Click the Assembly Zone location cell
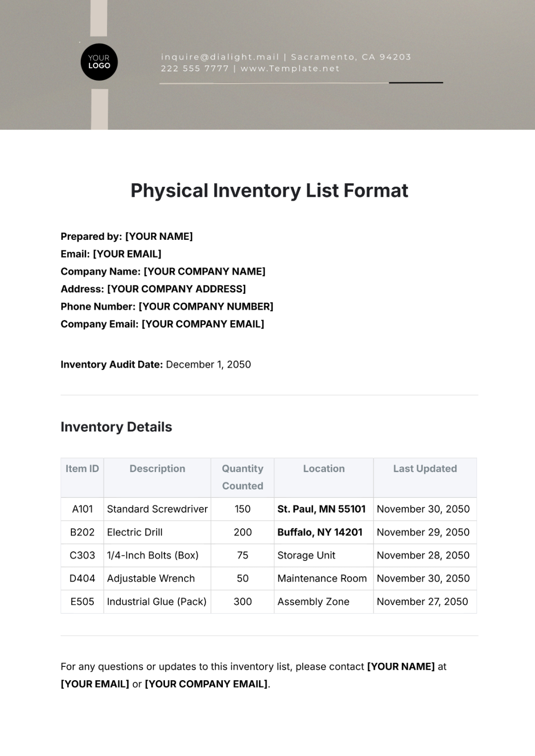Viewport: 535px width, 756px height. pyautogui.click(x=313, y=602)
